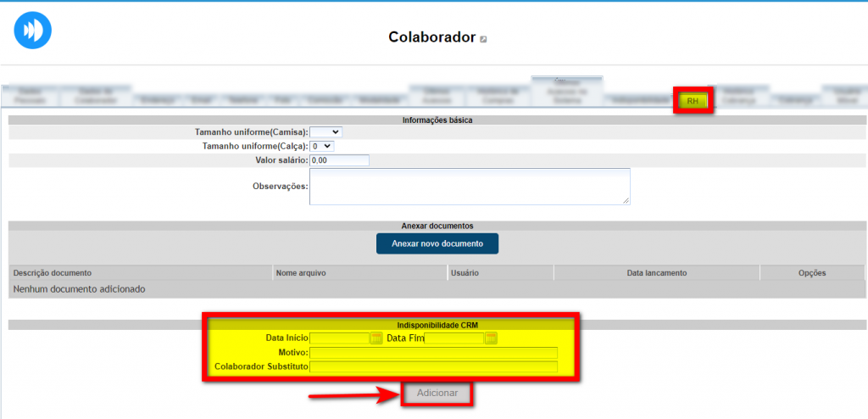Viewport: 868px width, 419px height.
Task: Open the Data Início calendar picker
Action: [376, 338]
